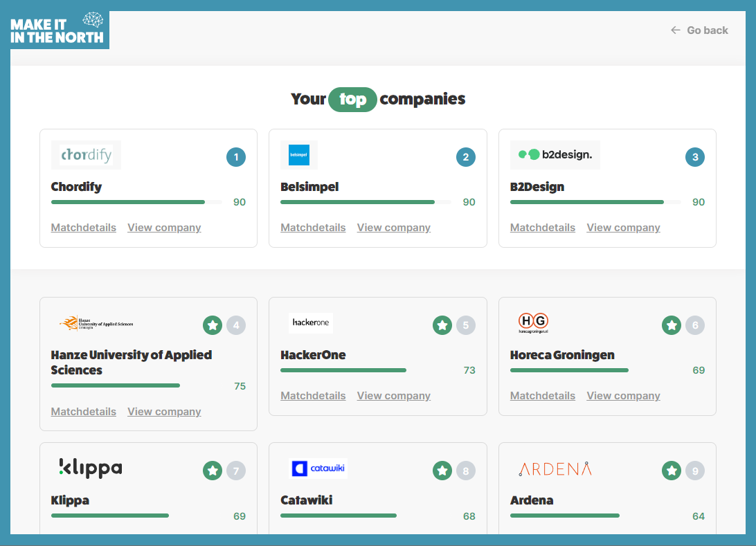Click the Catawiki company name

(x=306, y=500)
